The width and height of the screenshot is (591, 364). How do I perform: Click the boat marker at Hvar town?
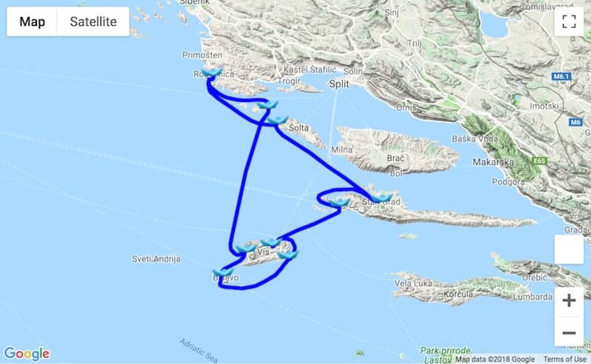[340, 203]
